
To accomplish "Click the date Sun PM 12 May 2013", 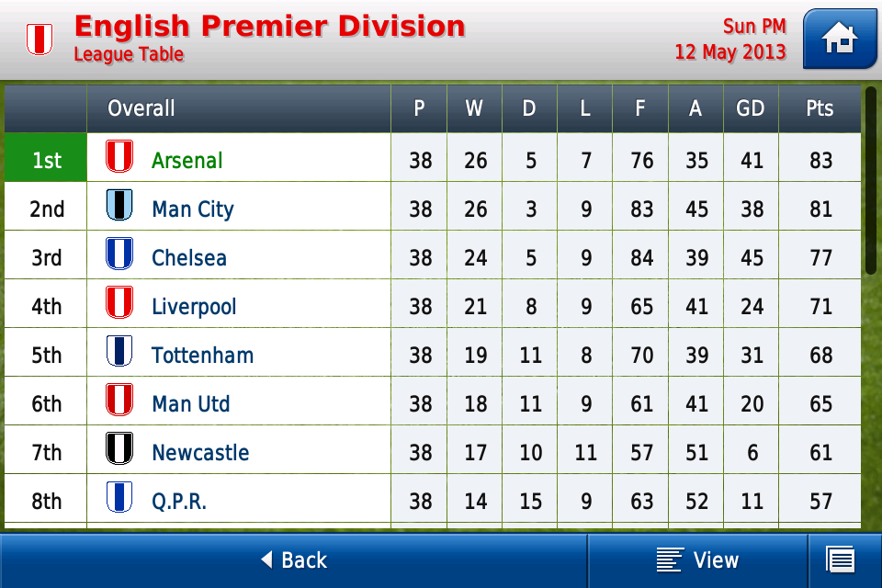I will click(x=731, y=40).
